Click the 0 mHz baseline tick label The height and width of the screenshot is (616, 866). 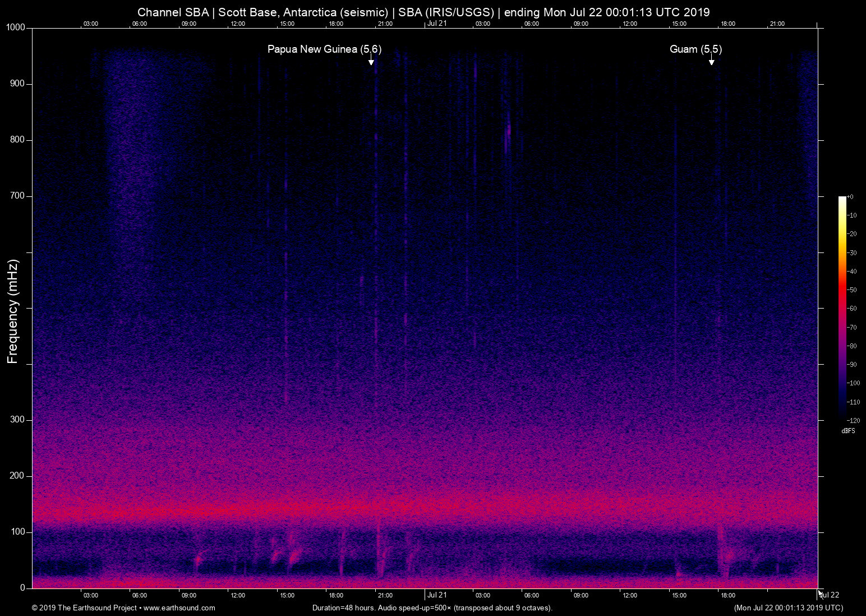[22, 587]
